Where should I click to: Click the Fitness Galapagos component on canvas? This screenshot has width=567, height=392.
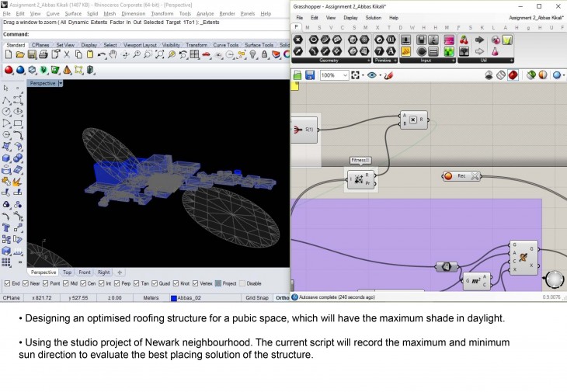tap(360, 180)
